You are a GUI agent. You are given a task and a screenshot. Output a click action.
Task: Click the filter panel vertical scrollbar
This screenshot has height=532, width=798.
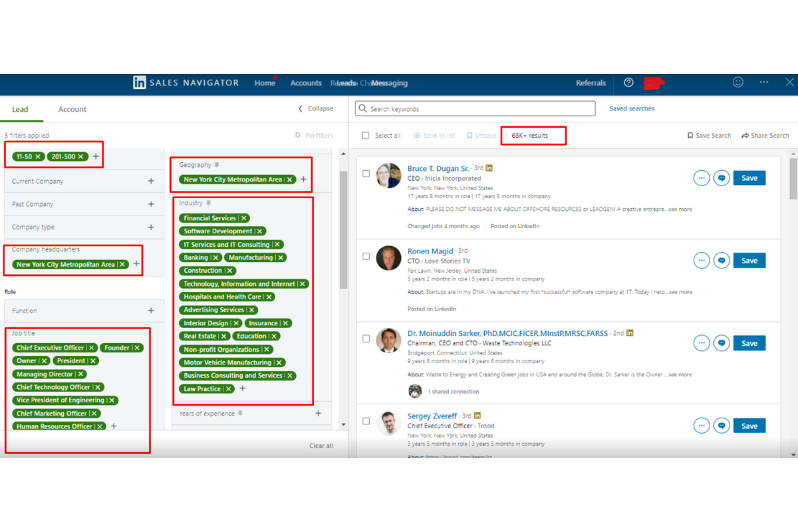[x=343, y=230]
